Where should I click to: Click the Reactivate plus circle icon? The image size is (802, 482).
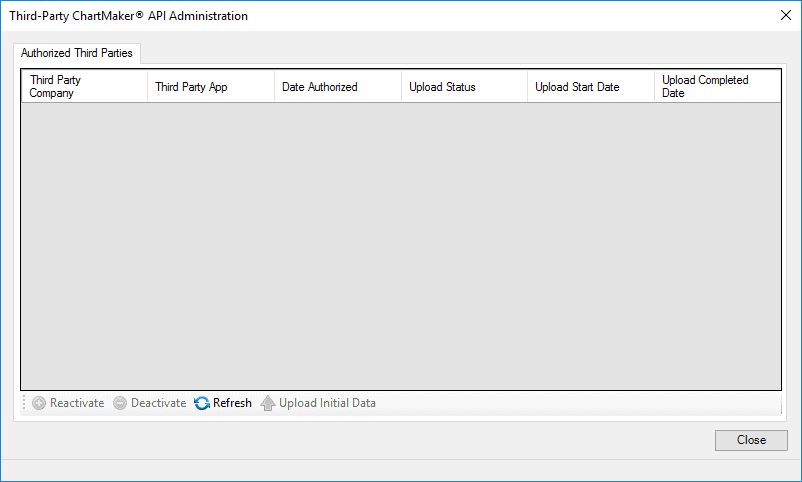tap(39, 403)
